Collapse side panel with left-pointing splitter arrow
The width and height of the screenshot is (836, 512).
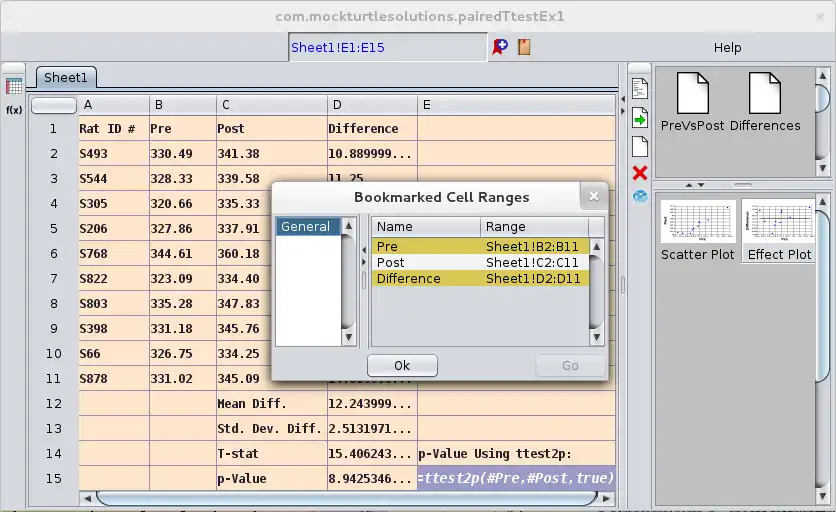[622, 99]
